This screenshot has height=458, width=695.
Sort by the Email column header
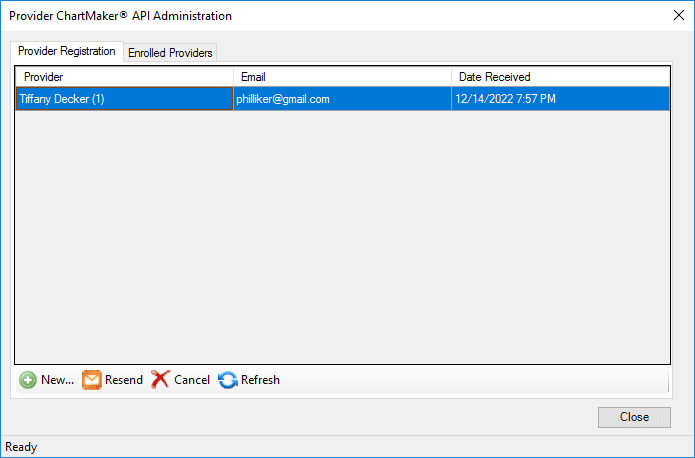(x=342, y=77)
